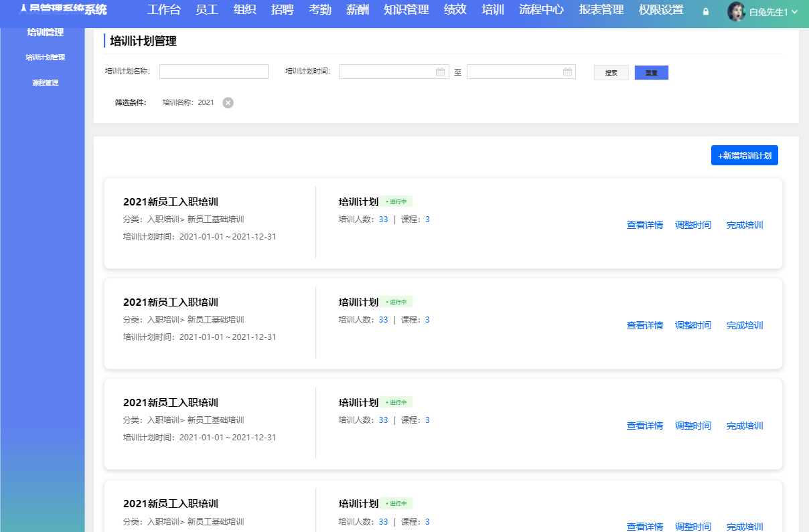Viewport: 809px width, 532px height.
Task: Click inside the 培训计划名称 input field
Action: pos(214,71)
